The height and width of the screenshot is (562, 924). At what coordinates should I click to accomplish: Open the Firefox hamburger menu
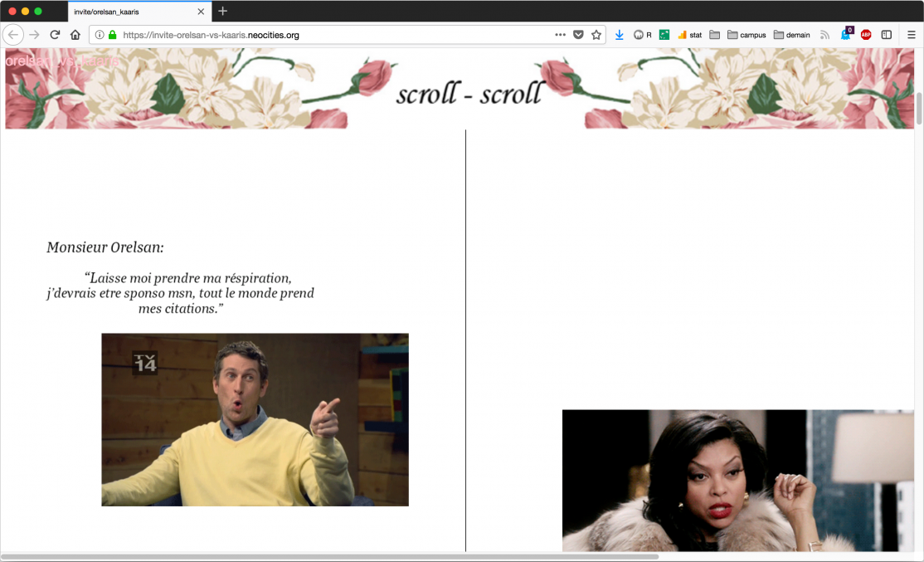tap(911, 35)
